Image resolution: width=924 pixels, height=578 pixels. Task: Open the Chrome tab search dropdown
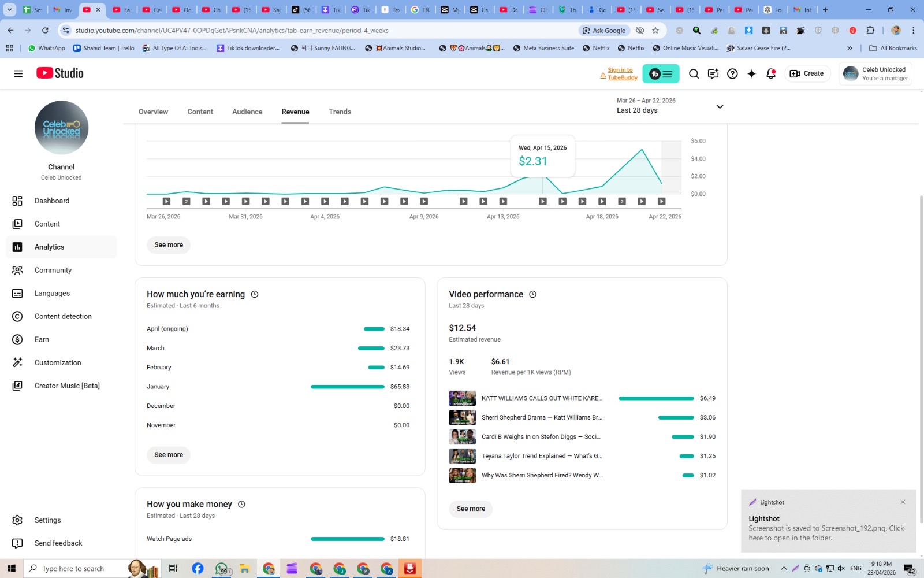pos(9,10)
